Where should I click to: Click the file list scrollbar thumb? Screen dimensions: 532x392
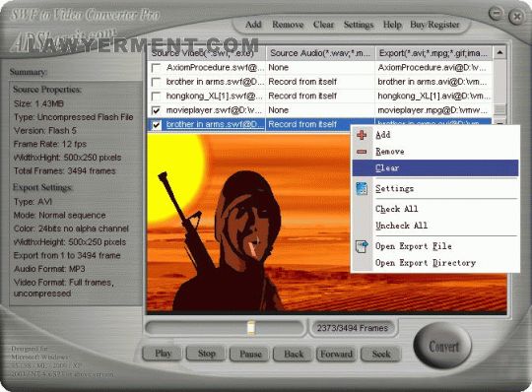(x=499, y=109)
